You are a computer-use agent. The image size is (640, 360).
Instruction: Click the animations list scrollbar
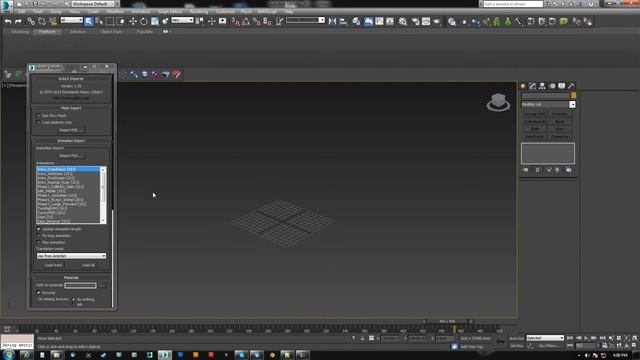103,195
